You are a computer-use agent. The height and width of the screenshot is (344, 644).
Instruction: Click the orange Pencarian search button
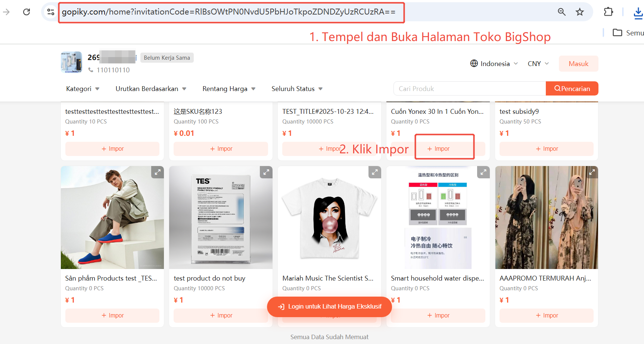pyautogui.click(x=572, y=88)
